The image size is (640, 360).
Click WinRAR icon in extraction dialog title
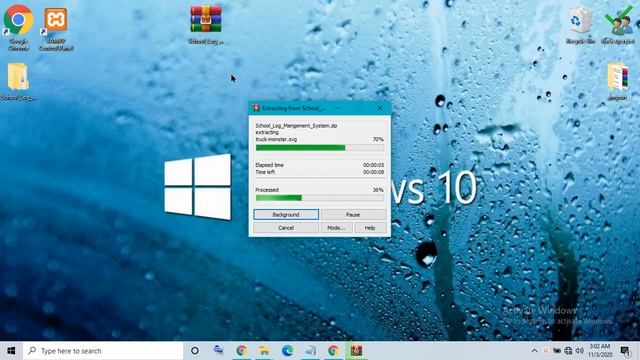coord(256,108)
